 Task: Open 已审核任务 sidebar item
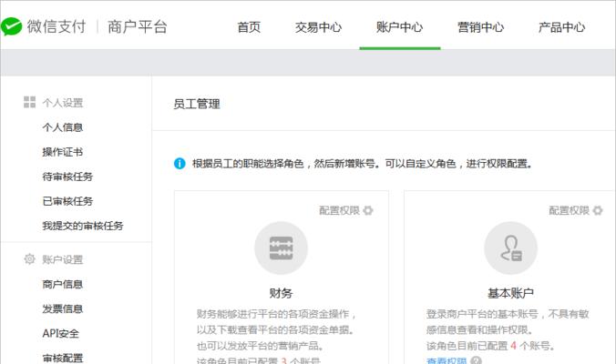(x=67, y=201)
